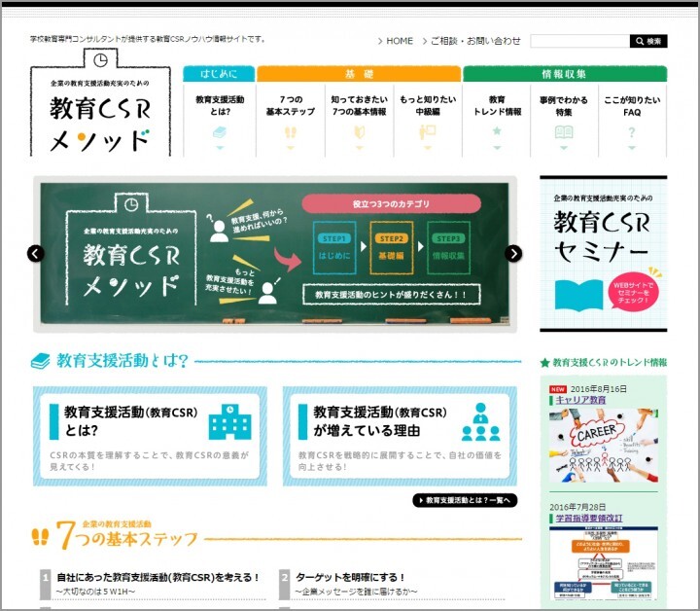Screen dimensions: 700x611
Task: Open 自社にあった教育支援活動(教育CSR)を考える! link
Action: click(x=158, y=578)
